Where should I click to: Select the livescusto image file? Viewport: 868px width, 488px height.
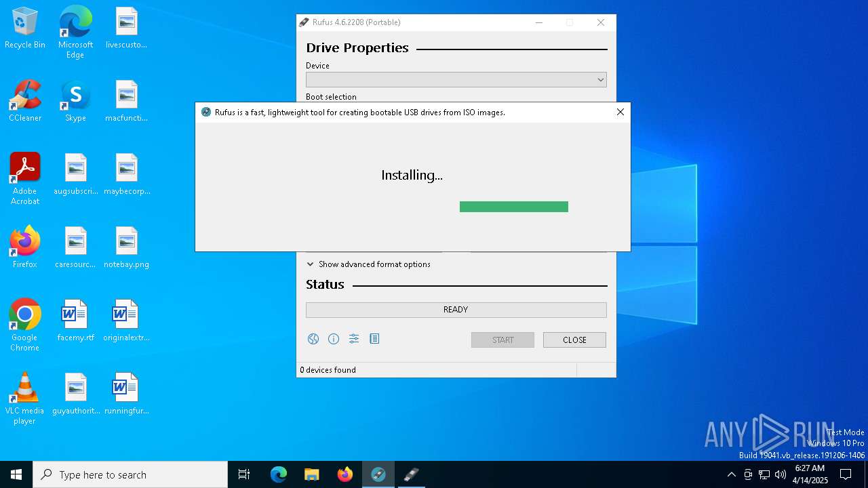point(127,28)
